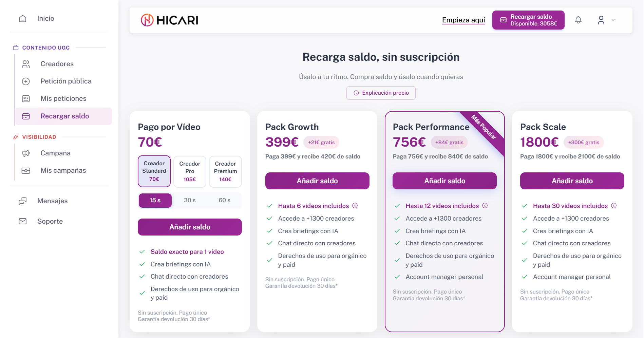
Task: Show info for Hasta 30 vídeos incluidos
Action: click(x=614, y=206)
